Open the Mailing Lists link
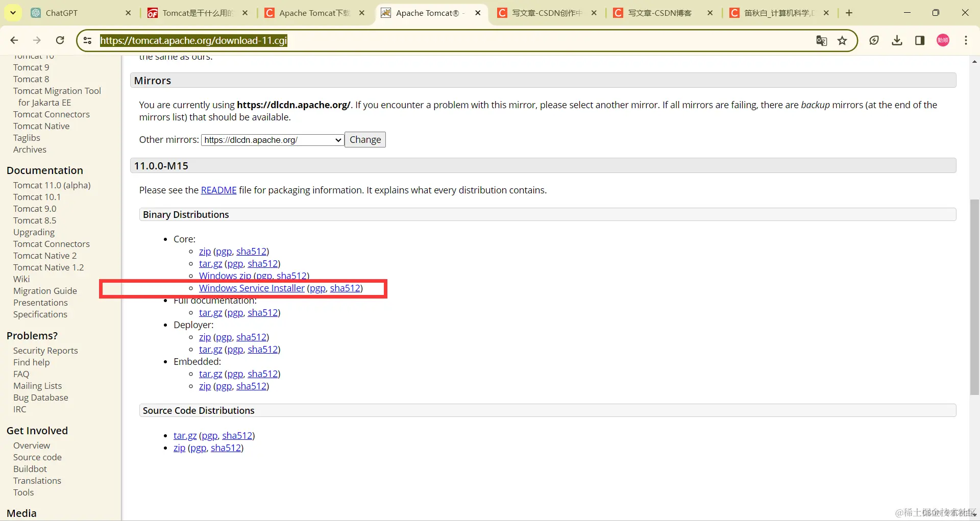Viewport: 980px width, 521px height. tap(37, 386)
